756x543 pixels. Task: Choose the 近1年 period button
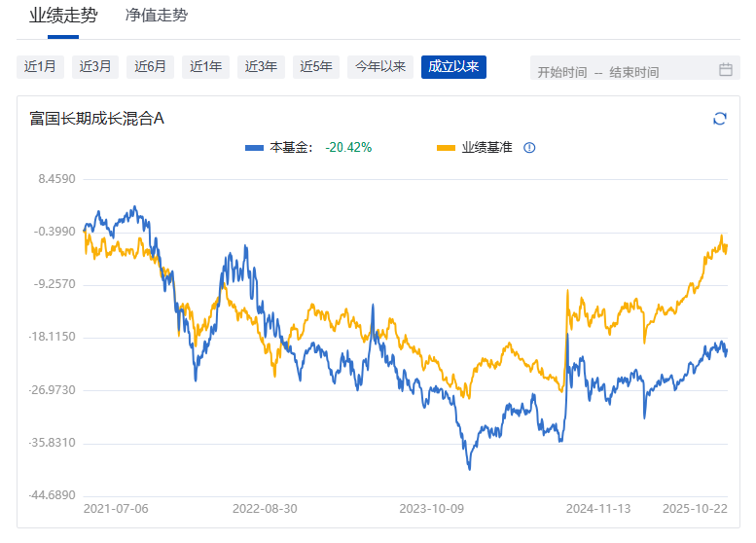pyautogui.click(x=205, y=67)
